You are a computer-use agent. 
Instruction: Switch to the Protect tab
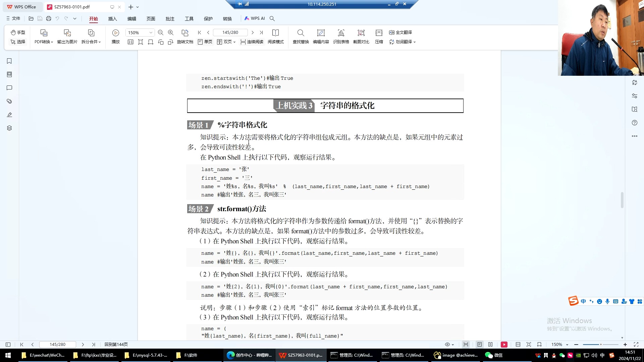(208, 19)
